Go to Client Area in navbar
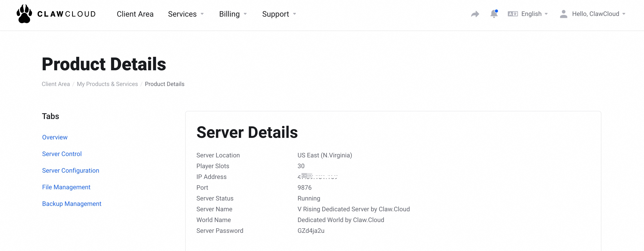 135,14
